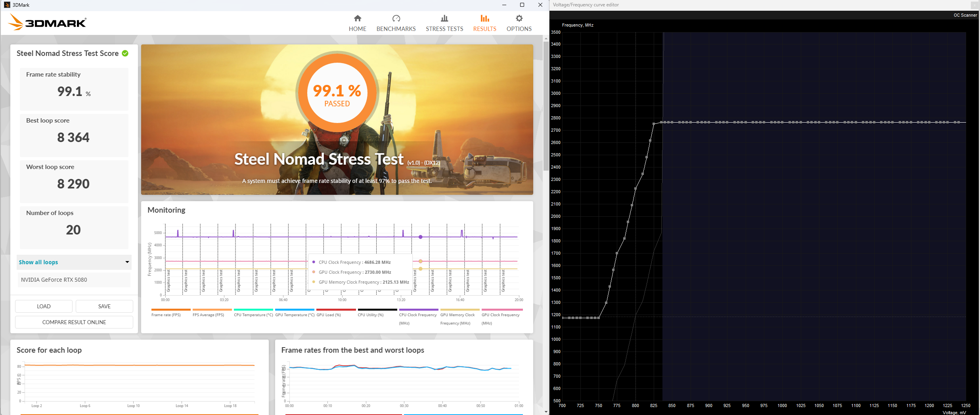Go to HOME in 3DMark navigation
The width and height of the screenshot is (980, 415).
[357, 23]
